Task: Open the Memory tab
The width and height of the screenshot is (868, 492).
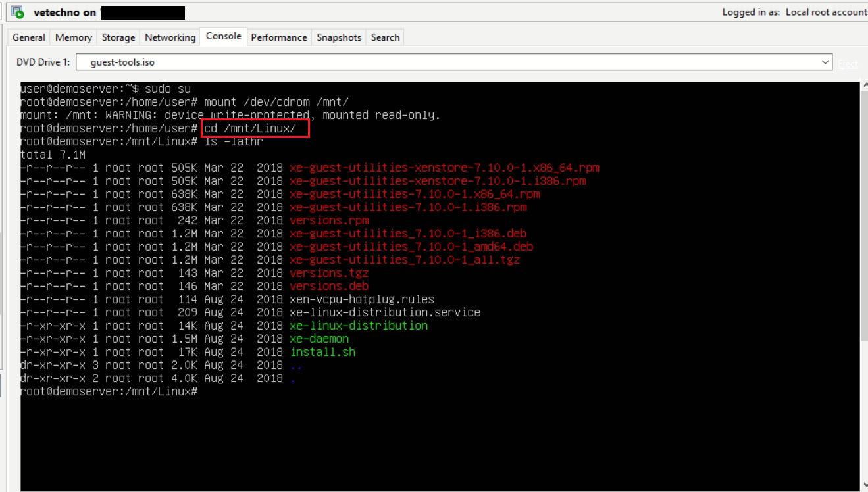Action: [73, 37]
